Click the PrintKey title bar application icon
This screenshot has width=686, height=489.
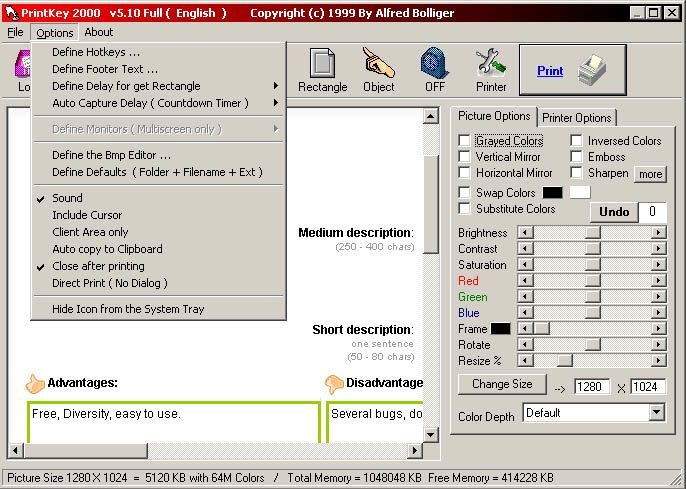click(10, 13)
